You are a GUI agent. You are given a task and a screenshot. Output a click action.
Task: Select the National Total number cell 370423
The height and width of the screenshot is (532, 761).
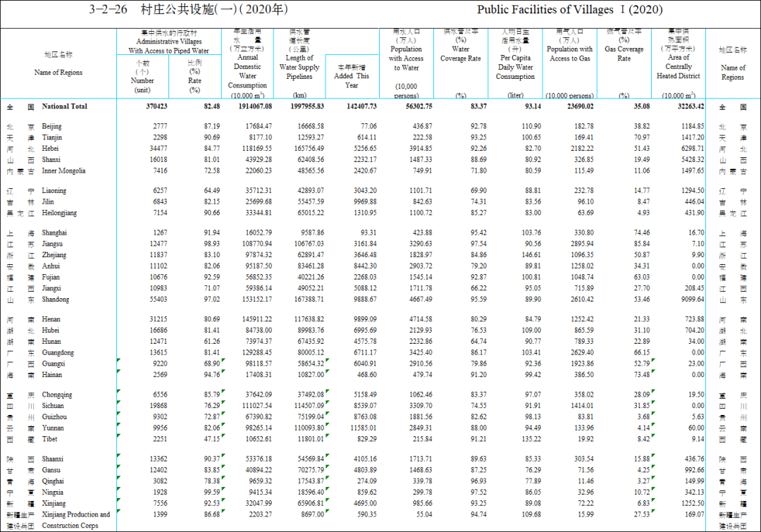coord(155,106)
